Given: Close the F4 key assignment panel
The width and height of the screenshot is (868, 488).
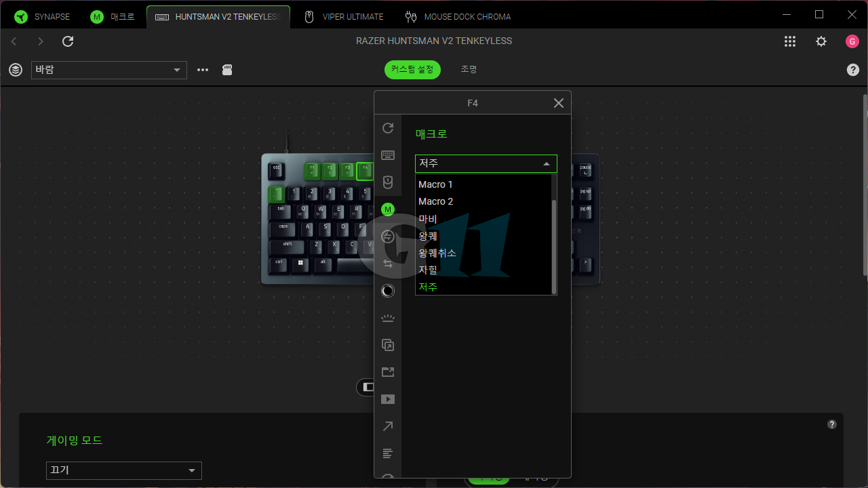Looking at the screenshot, I should (x=559, y=103).
